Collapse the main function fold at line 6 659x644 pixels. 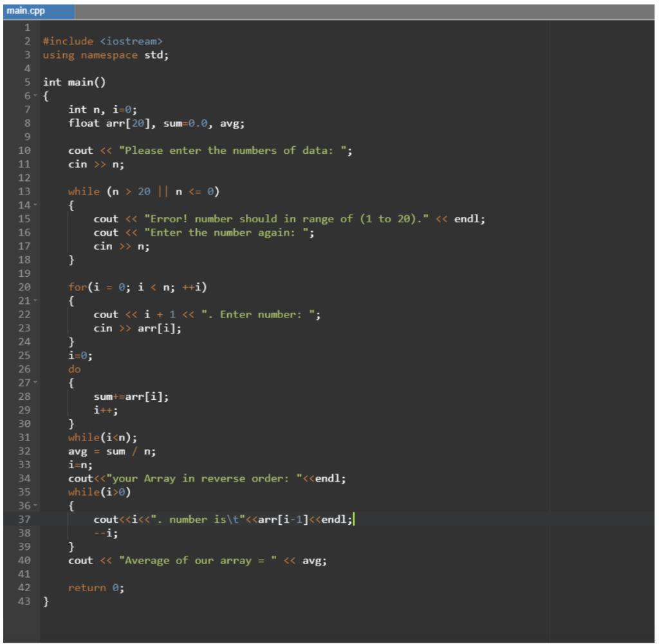pyautogui.click(x=36, y=95)
